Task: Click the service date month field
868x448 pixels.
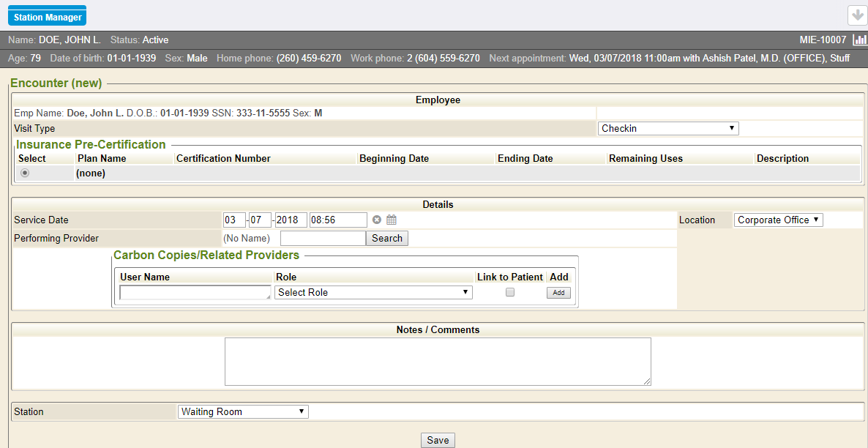Action: click(234, 220)
